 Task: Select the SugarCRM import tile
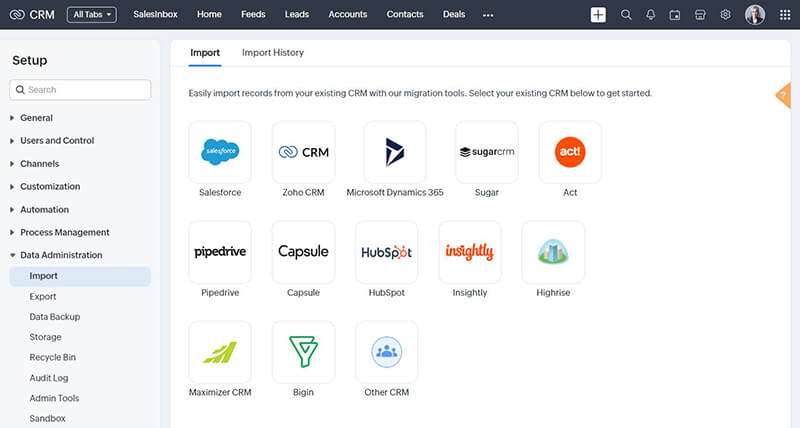[x=487, y=152]
